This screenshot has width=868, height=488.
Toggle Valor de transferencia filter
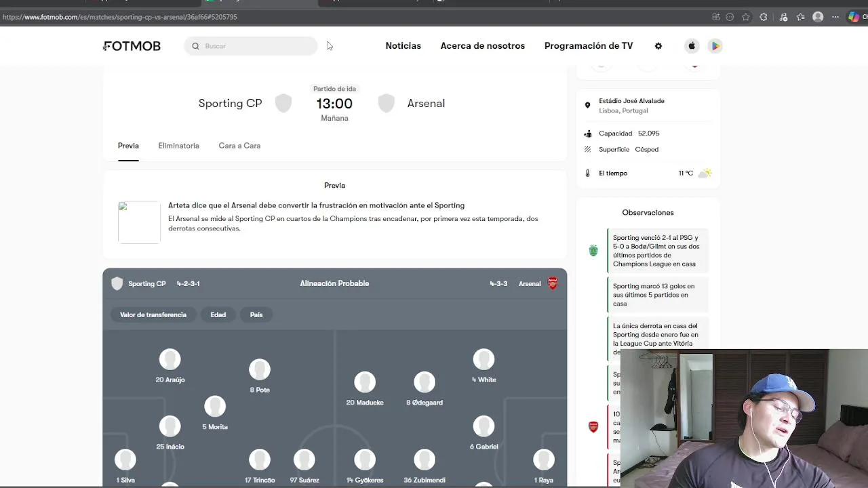point(153,314)
